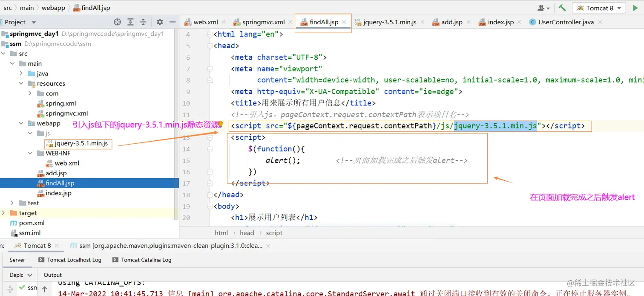Viewport: 644px width, 296px height.
Task: Click the green hammer Build Project icon
Action: (x=562, y=8)
